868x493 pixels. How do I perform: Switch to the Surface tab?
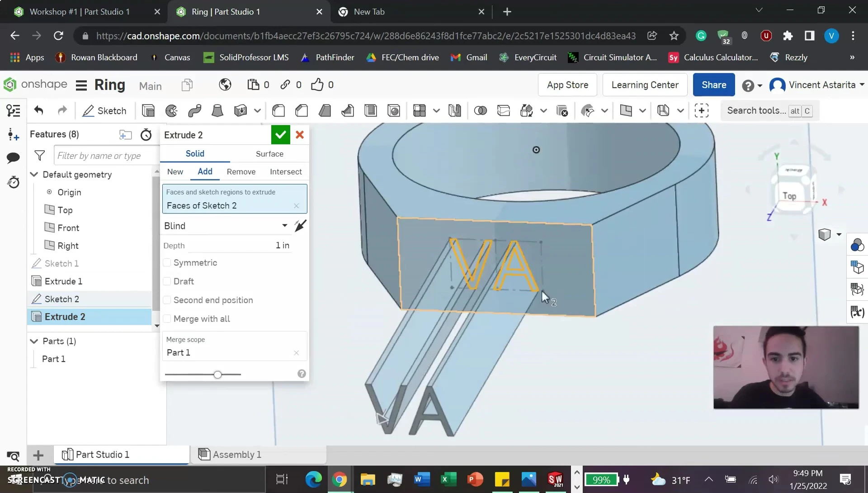269,154
